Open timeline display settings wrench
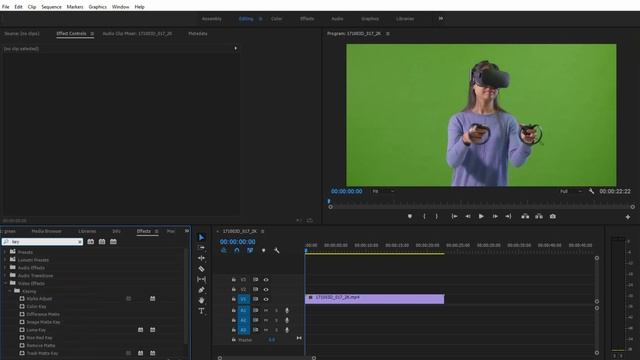640x360 pixels. pyautogui.click(x=277, y=250)
